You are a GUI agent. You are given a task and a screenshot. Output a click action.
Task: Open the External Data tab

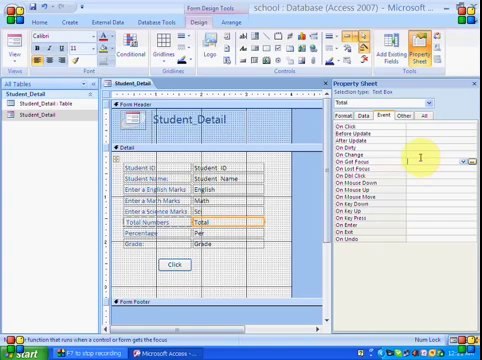coord(108,22)
